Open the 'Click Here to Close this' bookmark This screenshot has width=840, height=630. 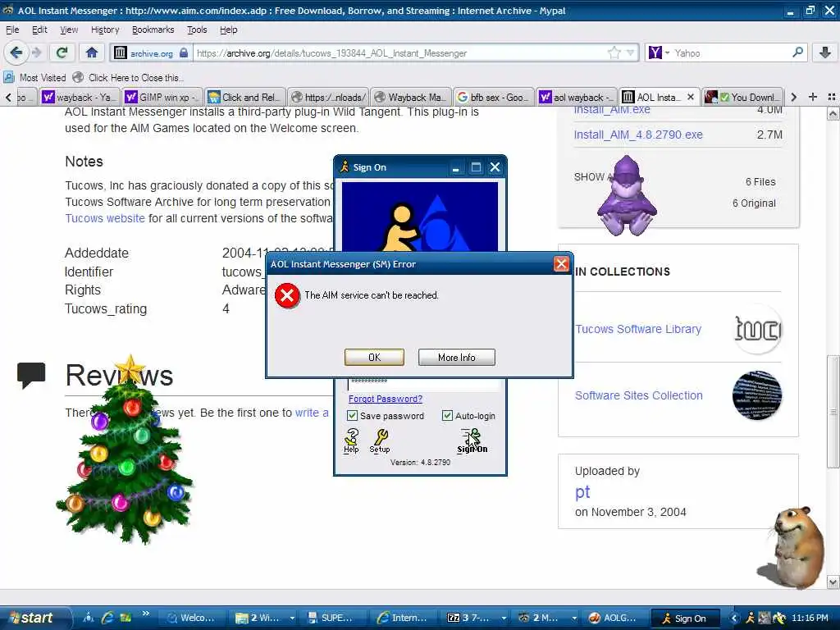(129, 78)
